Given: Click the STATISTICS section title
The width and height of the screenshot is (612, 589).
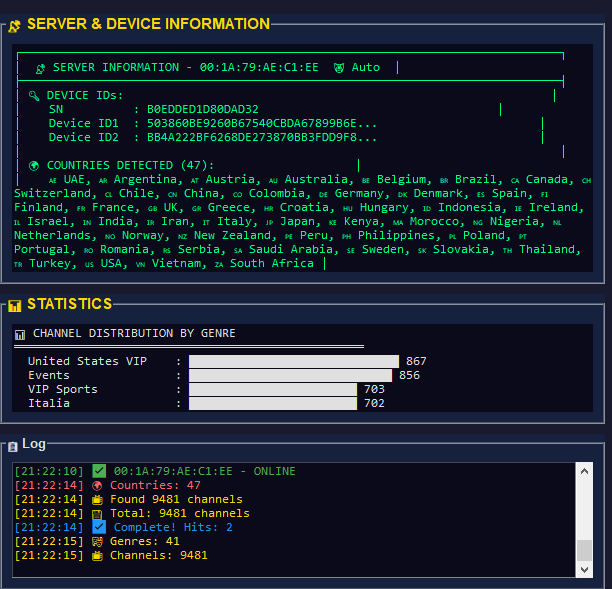Looking at the screenshot, I should [x=69, y=304].
